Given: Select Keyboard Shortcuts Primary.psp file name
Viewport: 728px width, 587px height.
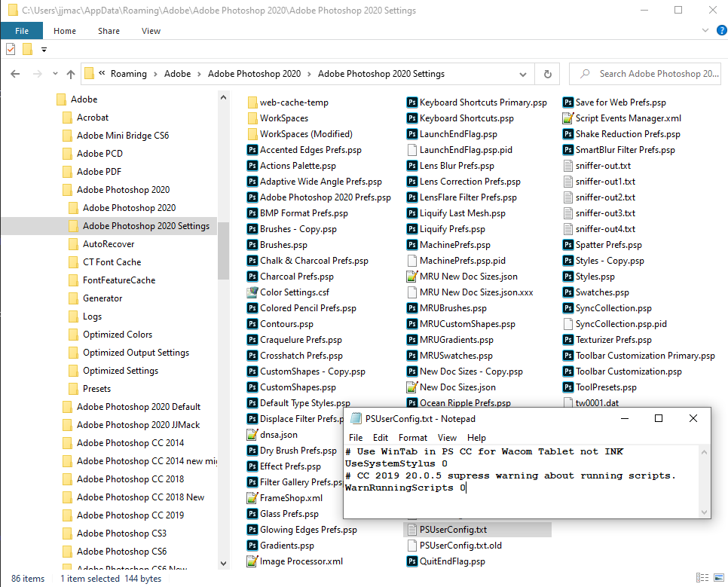Looking at the screenshot, I should (x=483, y=102).
